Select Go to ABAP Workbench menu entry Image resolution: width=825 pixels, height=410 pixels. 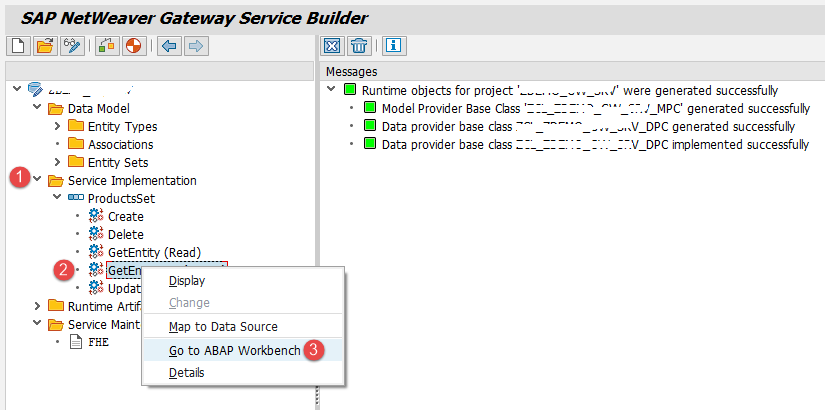244,350
